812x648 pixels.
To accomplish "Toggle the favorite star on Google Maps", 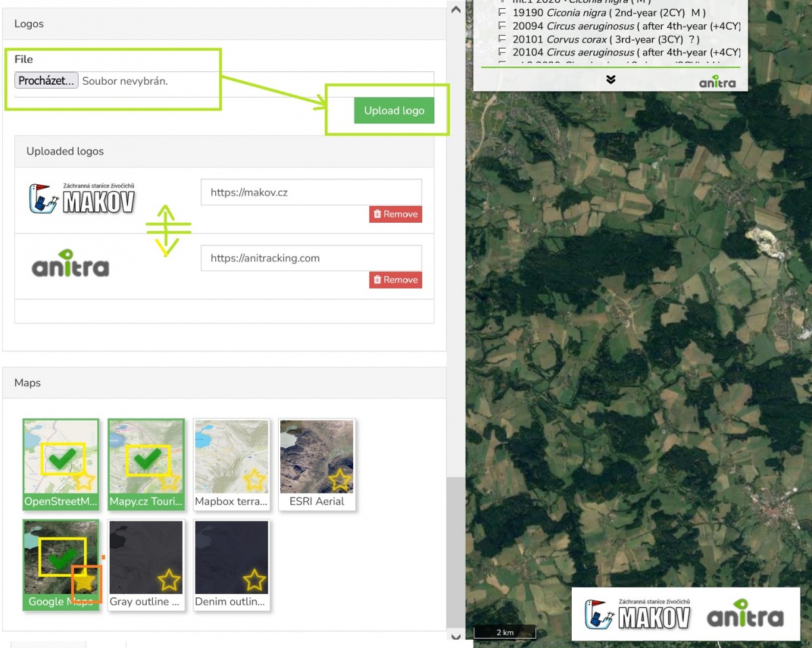I will click(x=85, y=580).
